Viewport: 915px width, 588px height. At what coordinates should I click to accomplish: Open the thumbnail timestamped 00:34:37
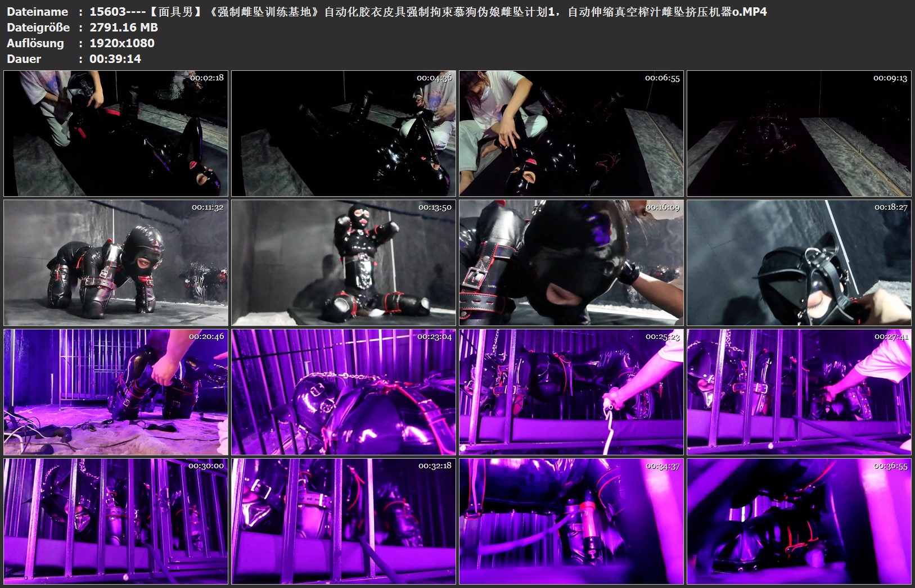571,521
